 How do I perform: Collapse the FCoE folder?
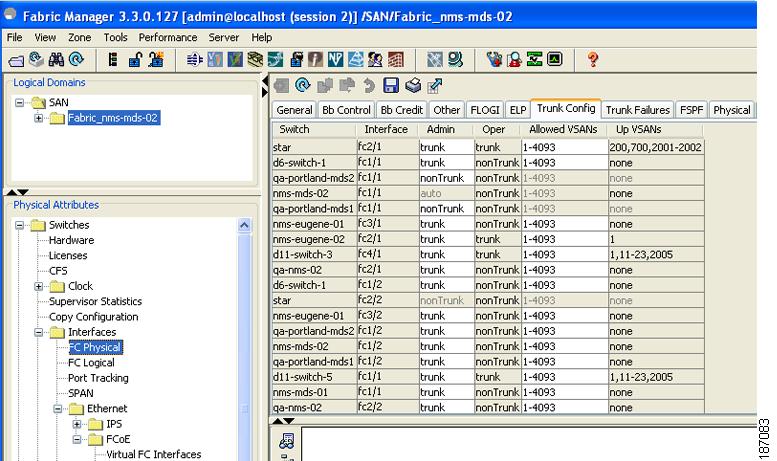tap(77, 440)
